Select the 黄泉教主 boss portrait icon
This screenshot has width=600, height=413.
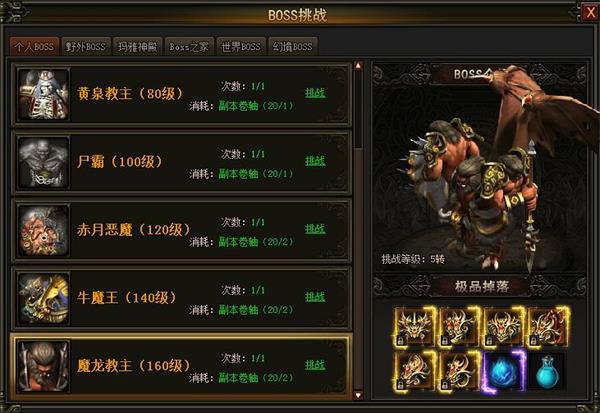(44, 94)
